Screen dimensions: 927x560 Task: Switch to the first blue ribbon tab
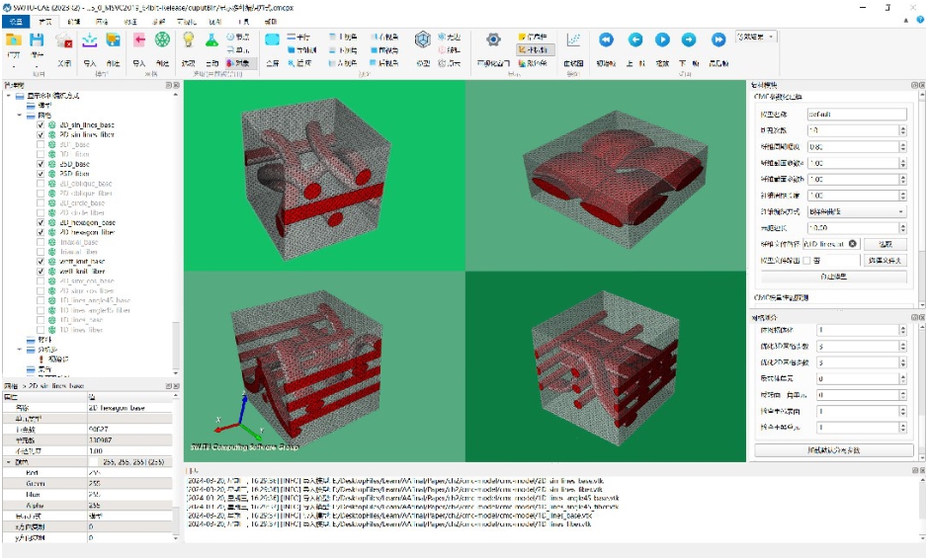(16, 22)
